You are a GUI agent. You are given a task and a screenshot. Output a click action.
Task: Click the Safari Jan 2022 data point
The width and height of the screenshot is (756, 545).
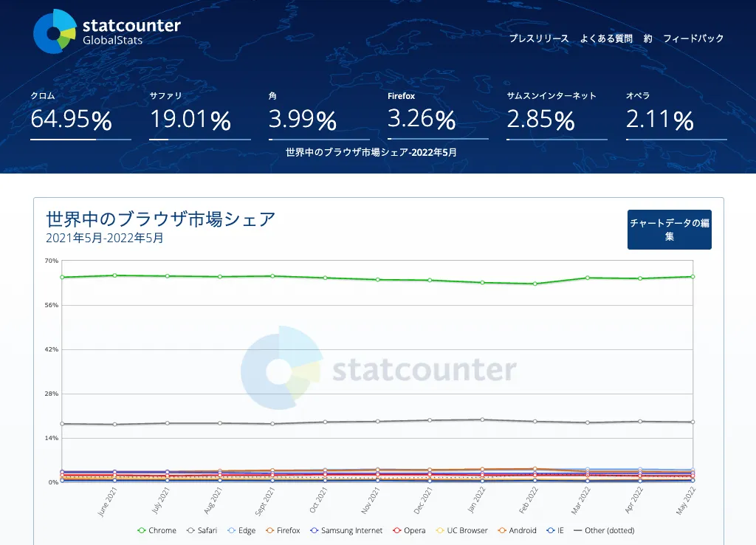[x=482, y=419]
